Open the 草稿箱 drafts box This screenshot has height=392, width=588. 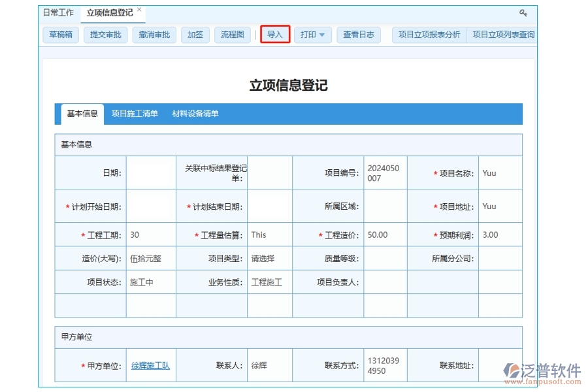(59, 35)
